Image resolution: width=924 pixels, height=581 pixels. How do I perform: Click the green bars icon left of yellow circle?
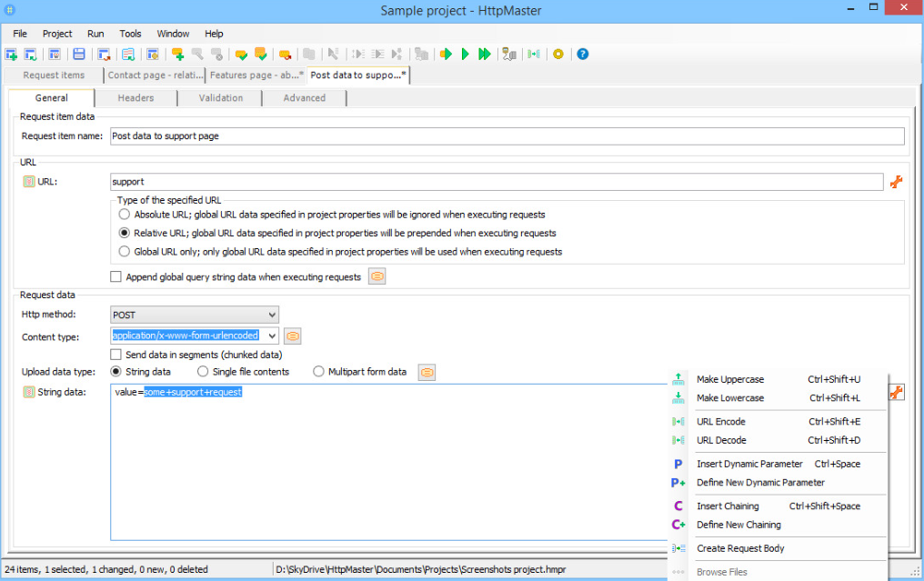[533, 55]
